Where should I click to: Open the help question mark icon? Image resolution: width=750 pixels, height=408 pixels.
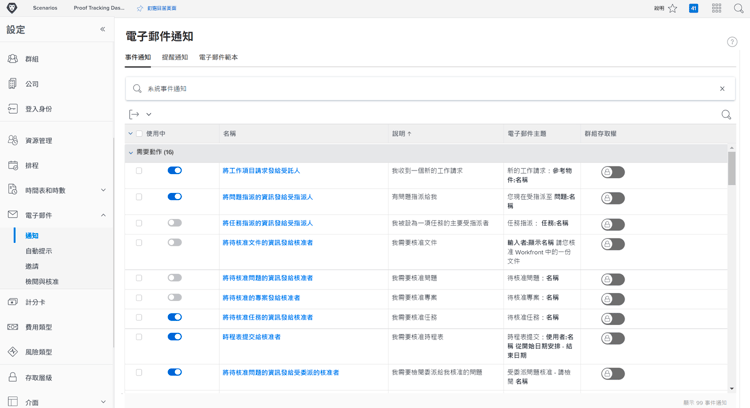click(732, 42)
